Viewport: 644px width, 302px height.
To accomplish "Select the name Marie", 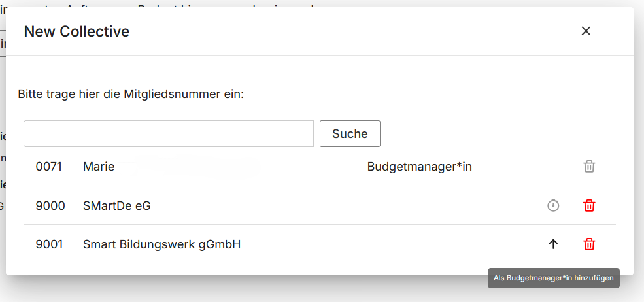I will 99,167.
